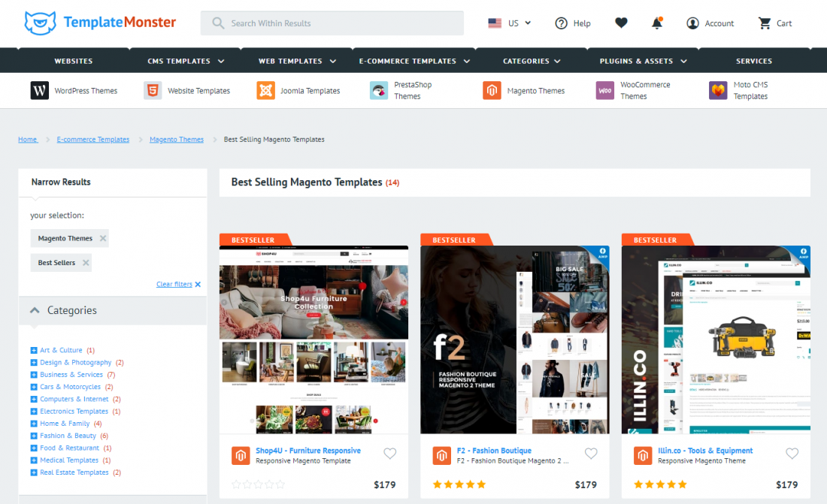Click the HTML5 Website Templates icon
Viewport: 827px width, 504px height.
pos(153,91)
